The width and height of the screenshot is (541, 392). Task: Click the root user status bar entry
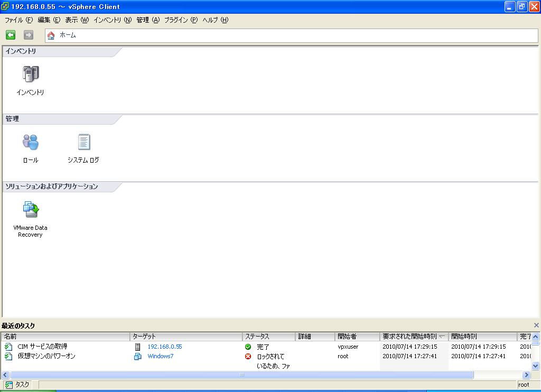pyautogui.click(x=524, y=385)
